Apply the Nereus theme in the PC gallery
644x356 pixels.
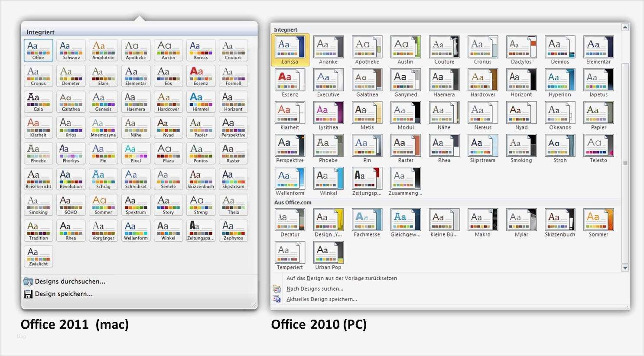(x=483, y=116)
